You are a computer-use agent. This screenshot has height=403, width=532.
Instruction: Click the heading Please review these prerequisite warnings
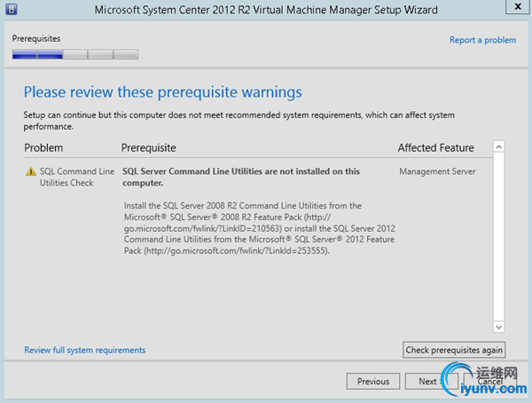(162, 92)
